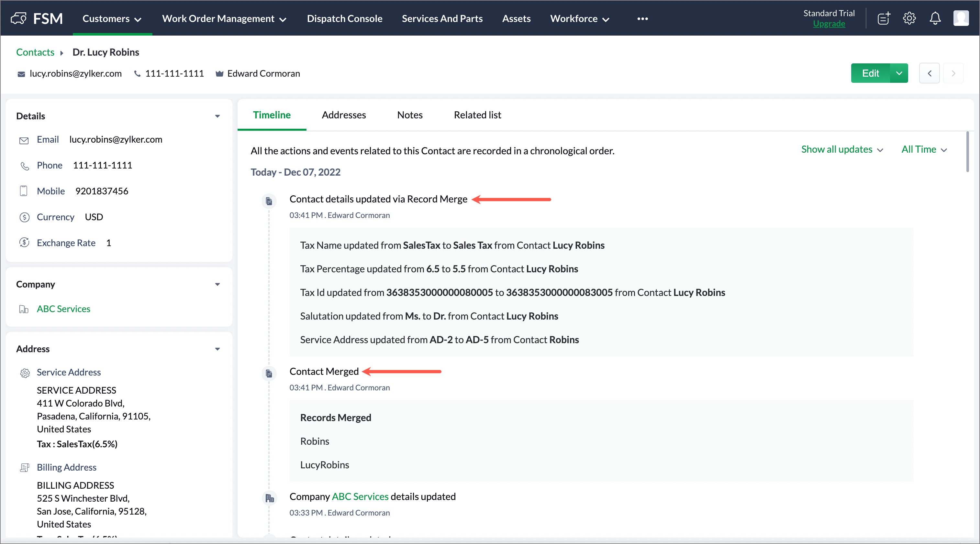
Task: Click the notifications bell icon
Action: [x=935, y=18]
